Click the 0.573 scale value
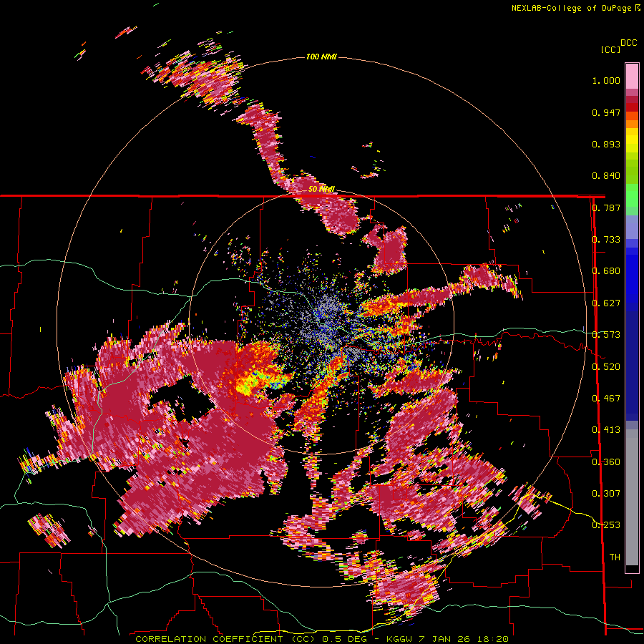This screenshot has width=644, height=644. coord(606,335)
